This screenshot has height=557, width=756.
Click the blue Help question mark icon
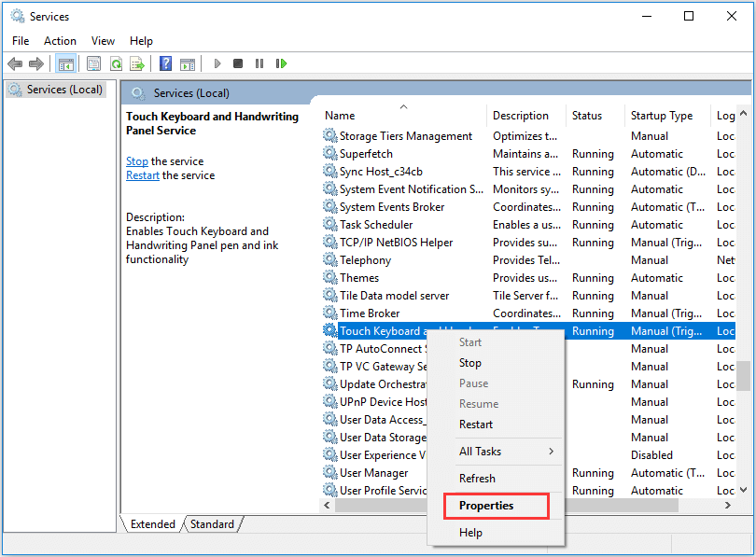pos(165,63)
